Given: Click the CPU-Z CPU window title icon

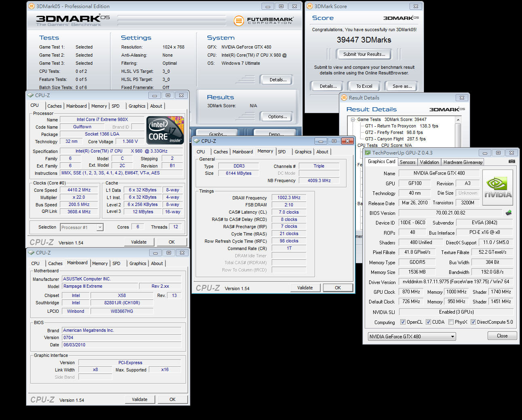Looking at the screenshot, I should [x=31, y=95].
